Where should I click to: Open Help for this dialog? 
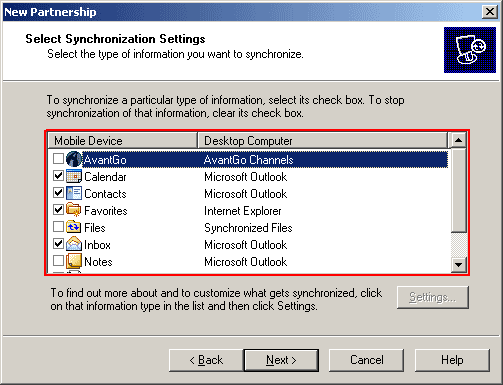coord(452,360)
